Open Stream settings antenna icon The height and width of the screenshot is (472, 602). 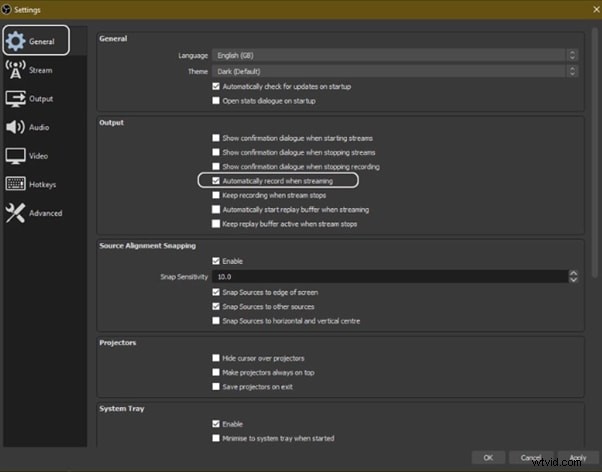[16, 70]
